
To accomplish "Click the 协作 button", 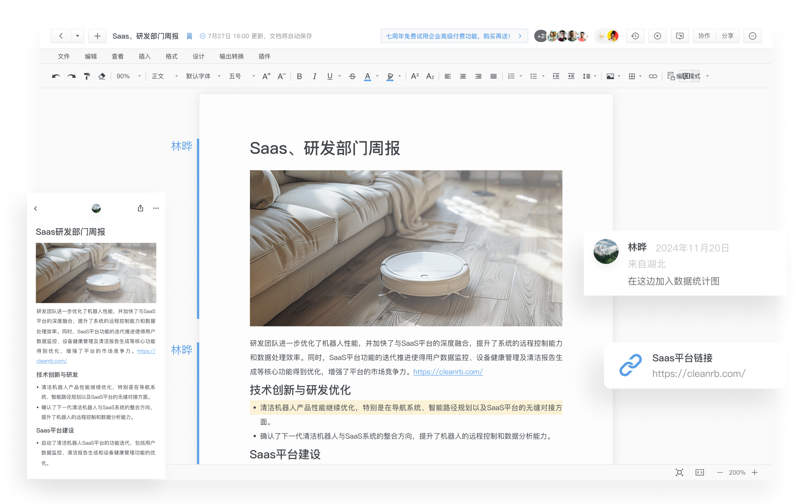I will coord(704,36).
